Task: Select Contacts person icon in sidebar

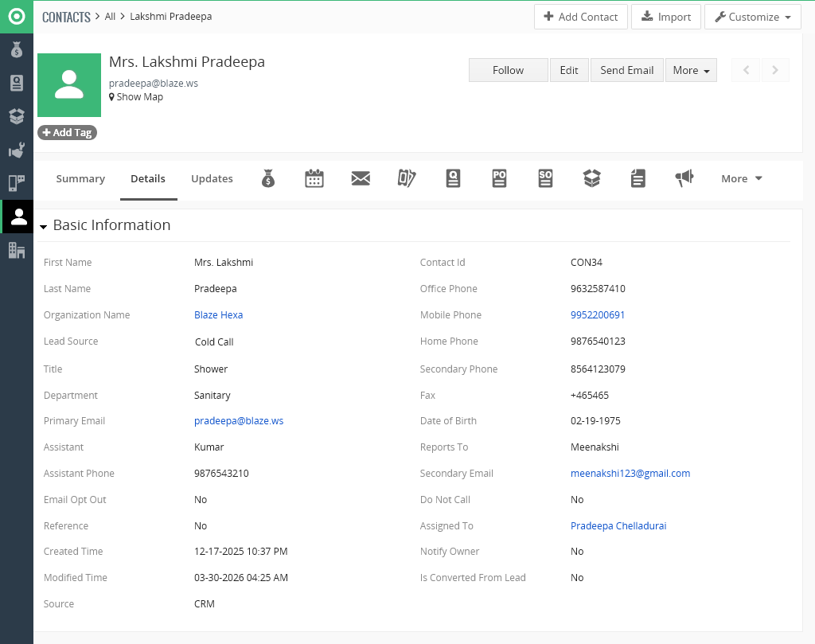Action: (x=19, y=217)
